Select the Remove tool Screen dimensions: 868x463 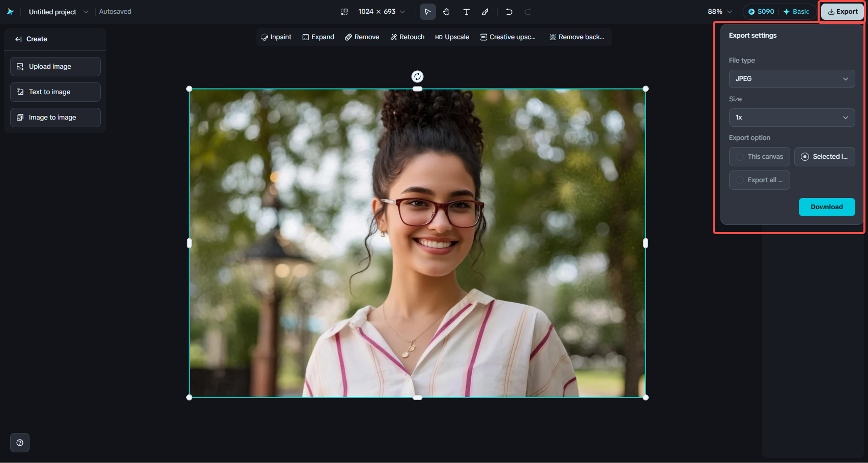[x=362, y=37]
